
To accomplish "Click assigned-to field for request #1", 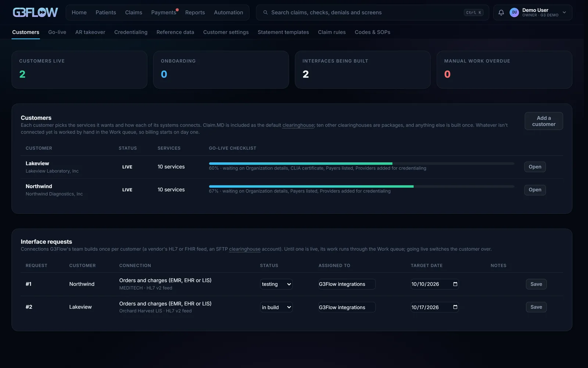I will (347, 284).
